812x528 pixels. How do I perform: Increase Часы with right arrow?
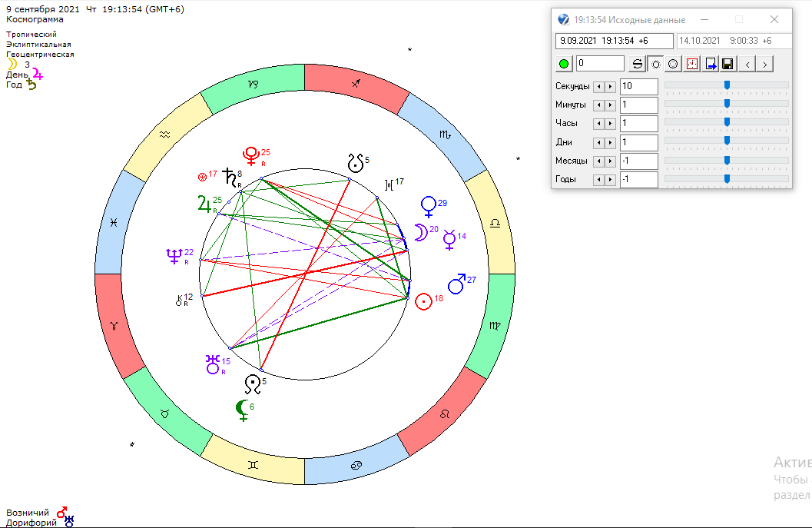tap(610, 124)
